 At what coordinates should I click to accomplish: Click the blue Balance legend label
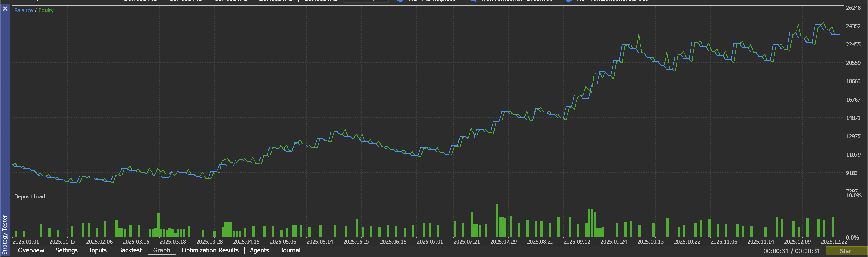click(x=24, y=10)
